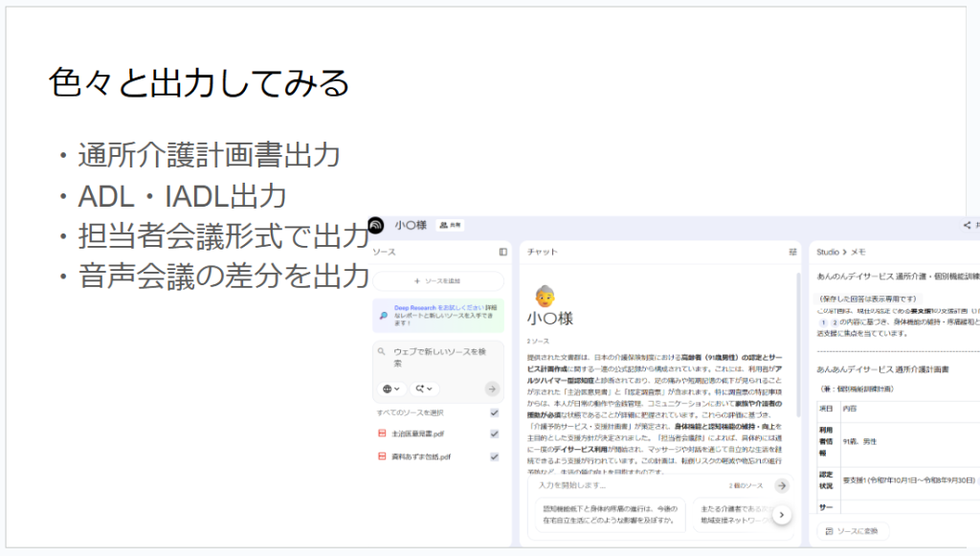The image size is (980, 556).
Task: Click the chat panel vertical scrollbar
Action: point(800,354)
